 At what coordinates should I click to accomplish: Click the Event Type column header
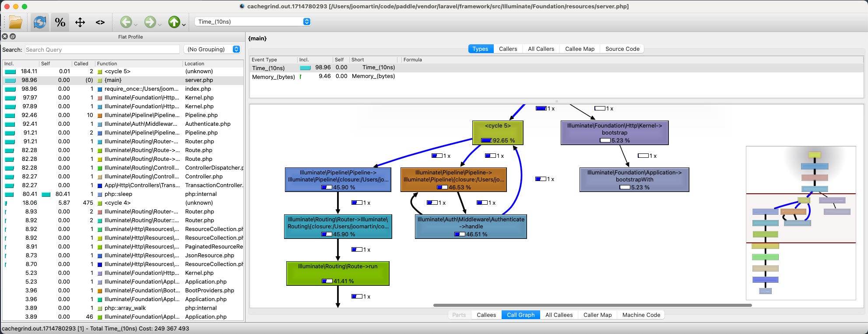273,60
